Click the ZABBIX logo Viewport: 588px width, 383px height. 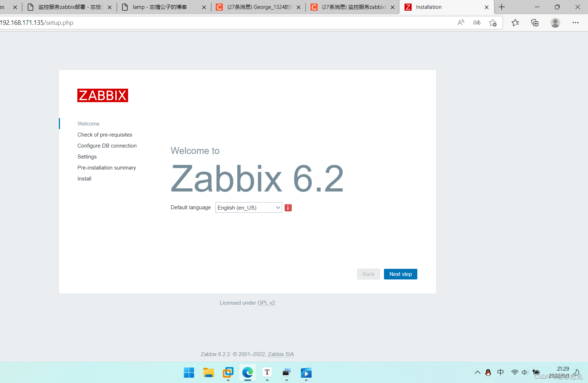pos(103,95)
